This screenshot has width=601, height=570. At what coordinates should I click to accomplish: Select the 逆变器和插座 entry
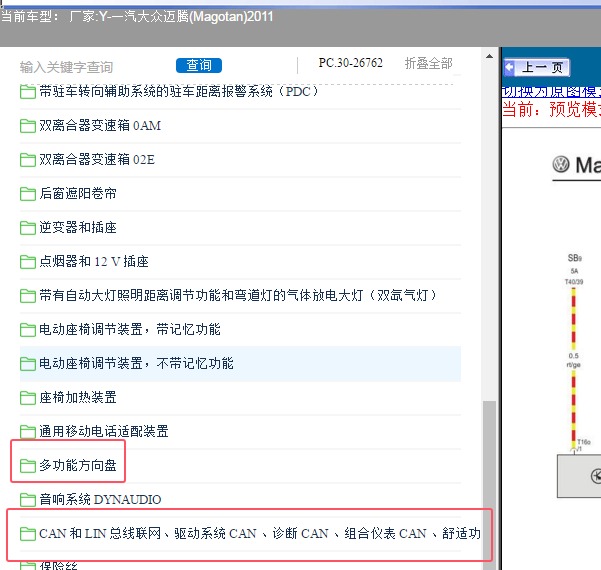[x=78, y=228]
